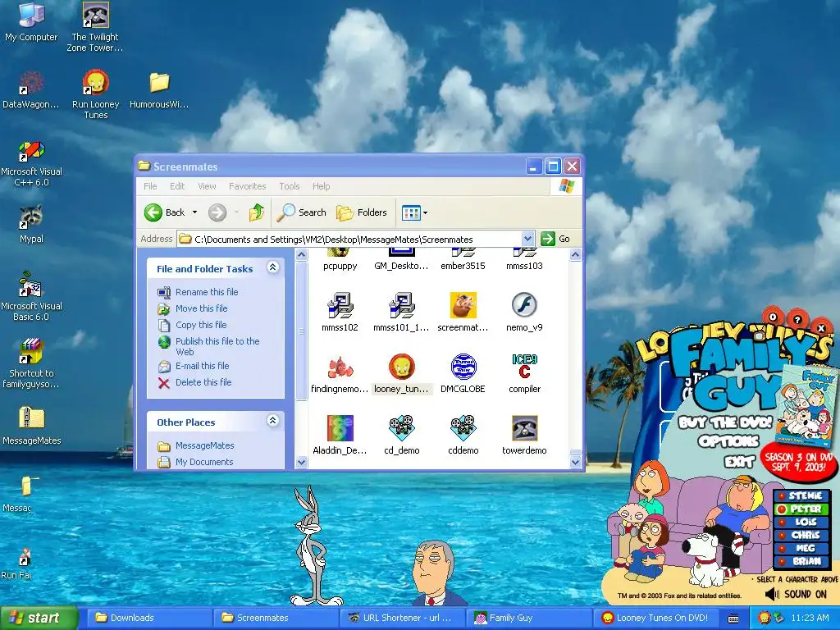The height and width of the screenshot is (630, 840).
Task: Select the DMCGLOBE file
Action: click(x=463, y=374)
